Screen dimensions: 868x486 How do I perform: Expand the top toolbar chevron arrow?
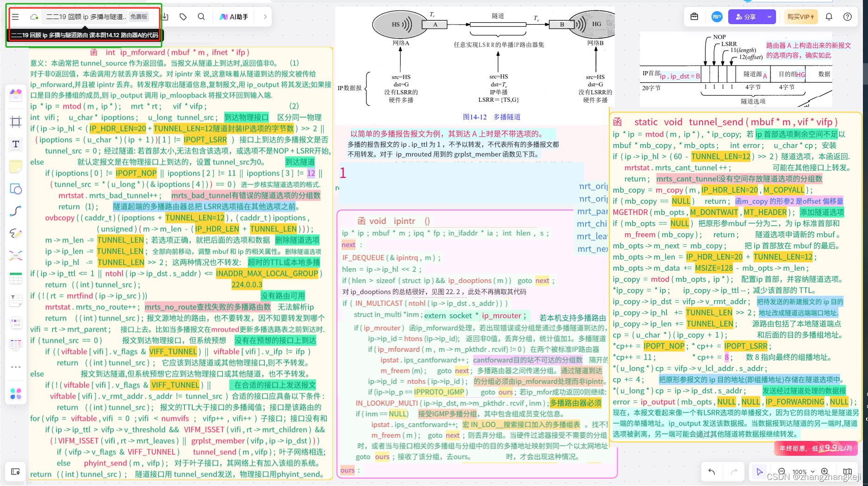pos(265,17)
